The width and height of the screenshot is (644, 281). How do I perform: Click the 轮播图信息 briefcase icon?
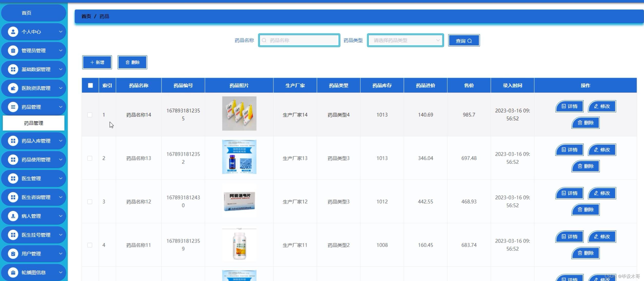(x=13, y=273)
